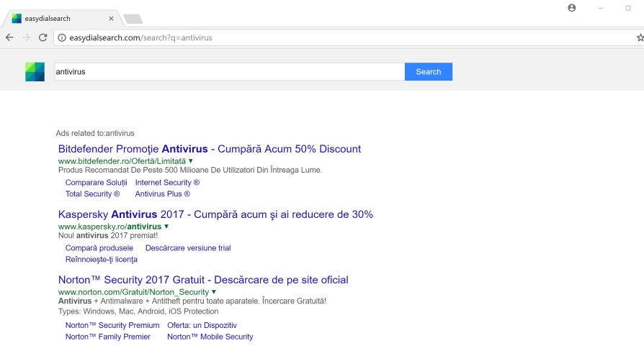Go back to the previous page
The width and height of the screenshot is (644, 346).
(x=9, y=37)
